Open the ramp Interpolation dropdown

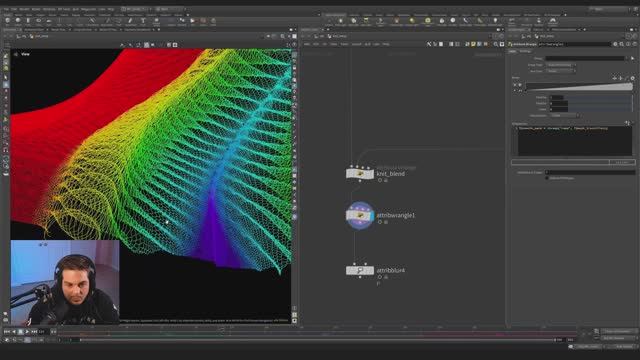[x=565, y=116]
